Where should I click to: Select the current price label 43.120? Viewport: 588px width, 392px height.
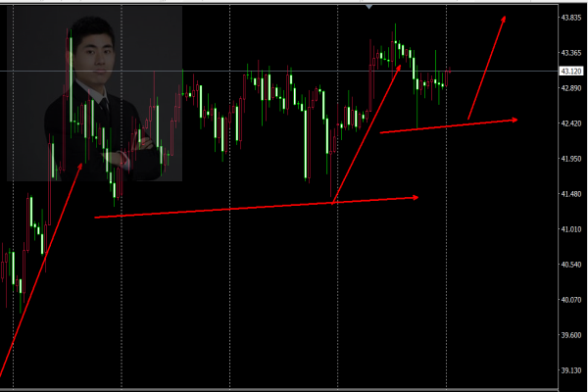571,71
